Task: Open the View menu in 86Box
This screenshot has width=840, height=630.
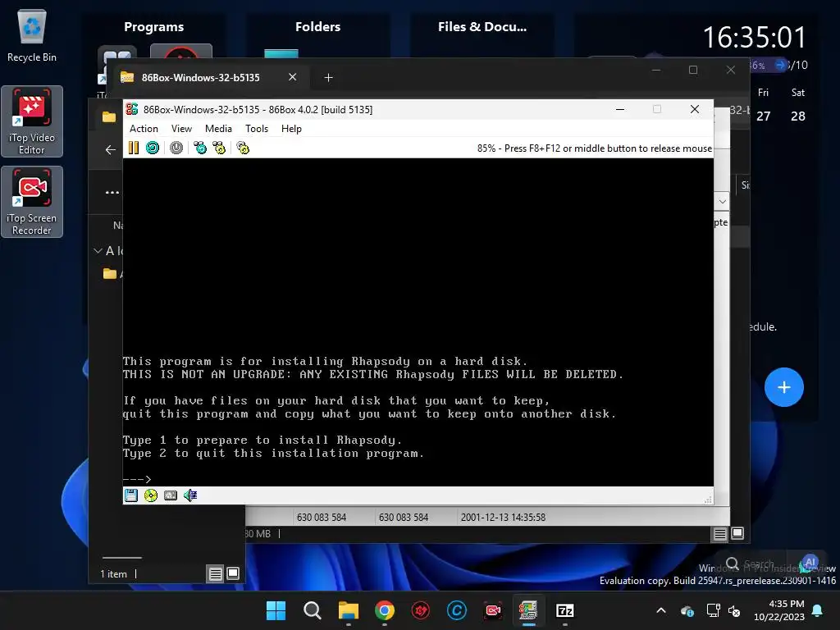Action: coord(181,129)
